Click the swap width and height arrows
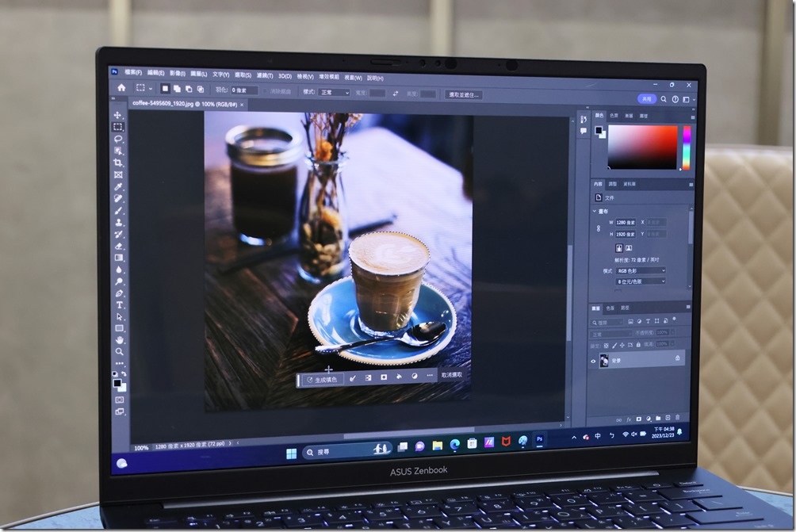Viewport: 796px width, 532px height. click(x=395, y=94)
